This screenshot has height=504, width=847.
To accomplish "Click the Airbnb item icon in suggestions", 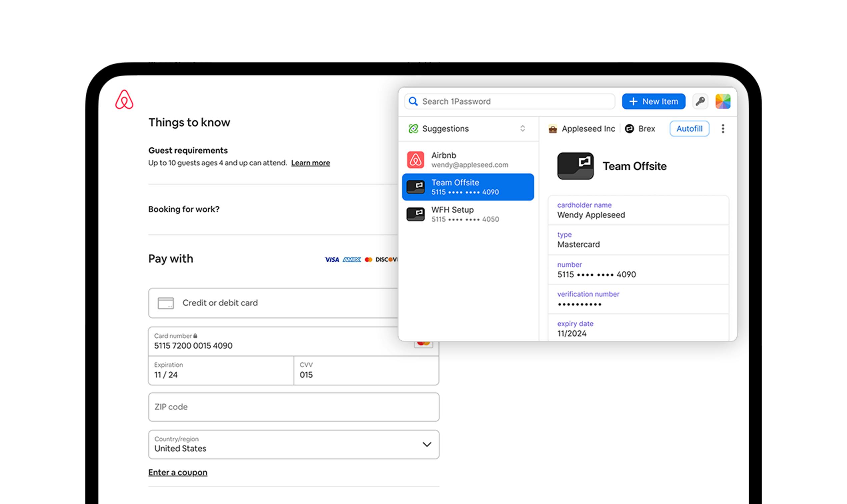I will pyautogui.click(x=415, y=160).
